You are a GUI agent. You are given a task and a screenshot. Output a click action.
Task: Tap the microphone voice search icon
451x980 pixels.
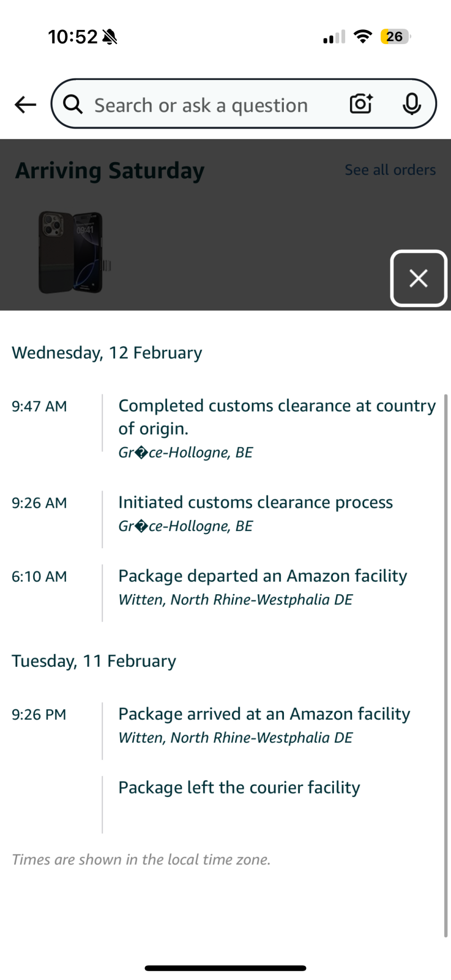pyautogui.click(x=412, y=104)
